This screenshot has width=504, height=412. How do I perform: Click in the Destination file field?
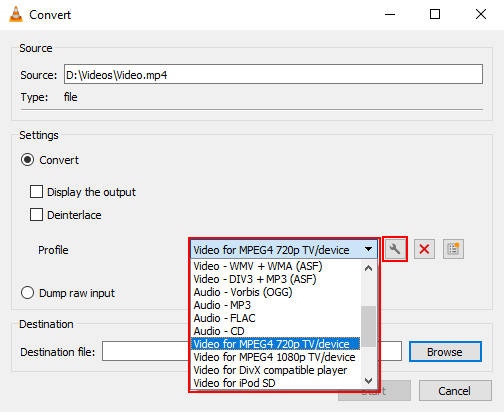click(252, 351)
